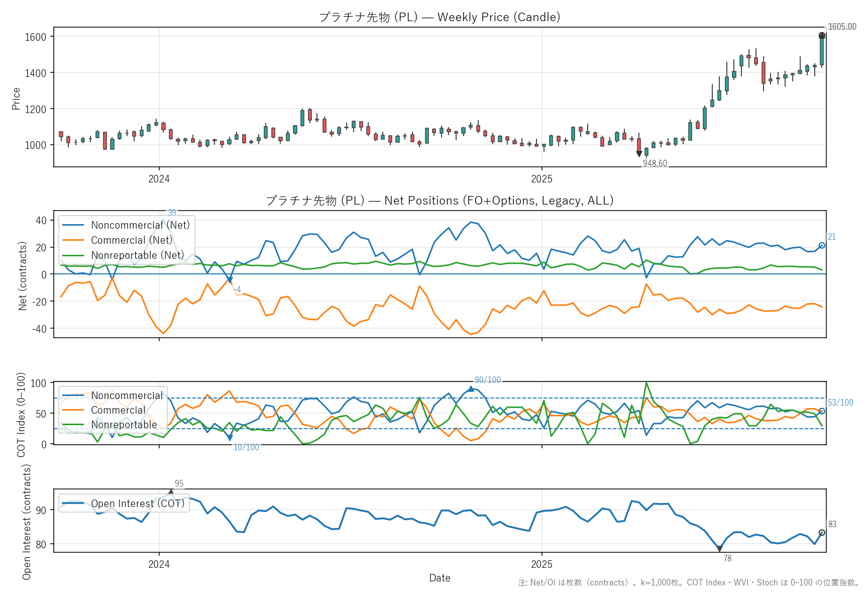
Task: Click the Open Interest (COT) legend line sample
Action: [74, 504]
